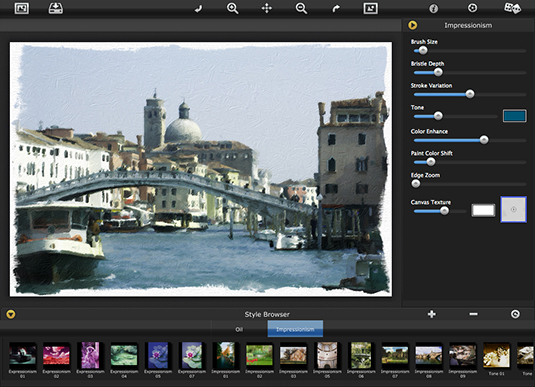Adjust the Stroke Variation slider
Image resolution: width=535 pixels, height=387 pixels.
click(470, 94)
